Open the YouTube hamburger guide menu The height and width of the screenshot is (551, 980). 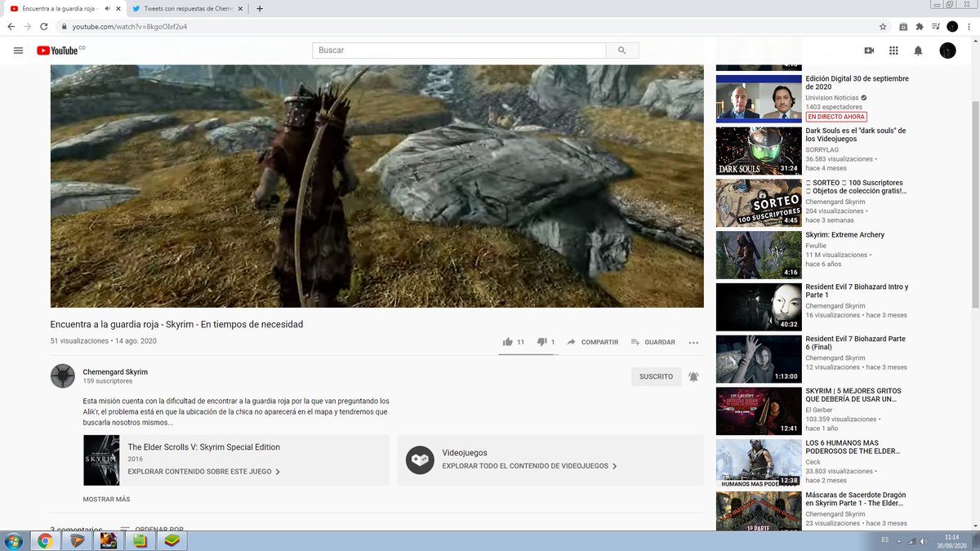19,51
